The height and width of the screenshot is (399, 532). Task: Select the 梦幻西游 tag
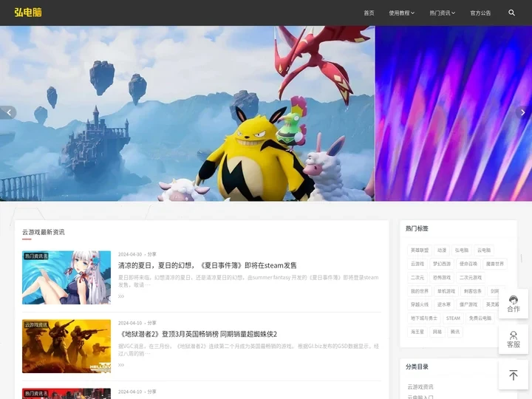click(442, 264)
